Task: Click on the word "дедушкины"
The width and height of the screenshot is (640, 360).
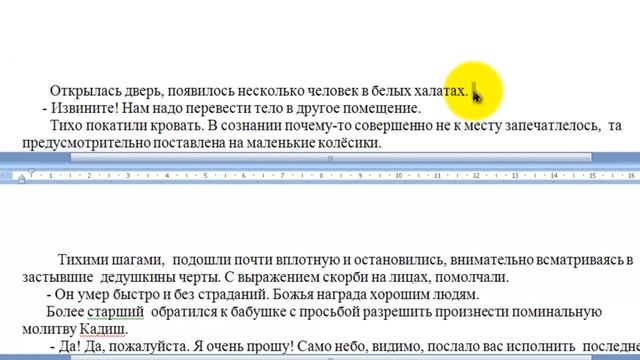Action: [x=138, y=278]
